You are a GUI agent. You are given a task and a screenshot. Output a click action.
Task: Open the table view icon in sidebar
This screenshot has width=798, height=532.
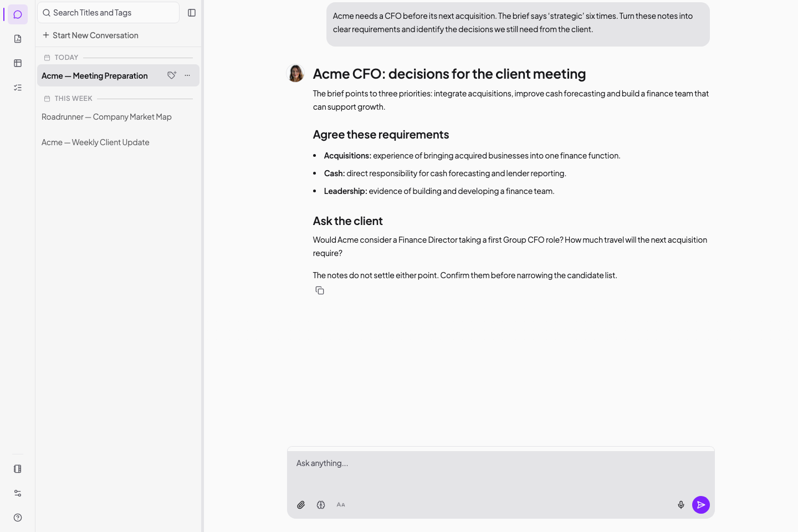pyautogui.click(x=18, y=63)
